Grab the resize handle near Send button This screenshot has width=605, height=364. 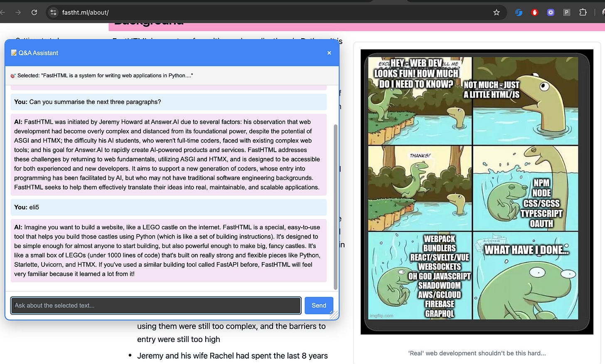[x=334, y=315]
